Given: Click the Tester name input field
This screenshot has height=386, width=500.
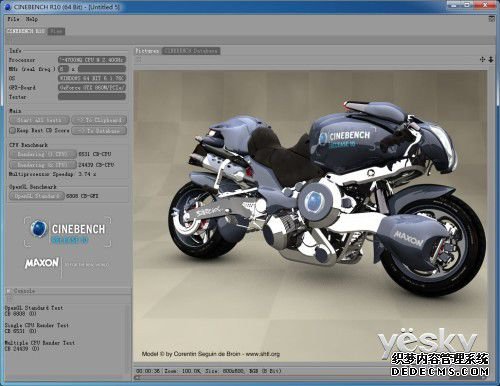Looking at the screenshot, I should pos(92,97).
